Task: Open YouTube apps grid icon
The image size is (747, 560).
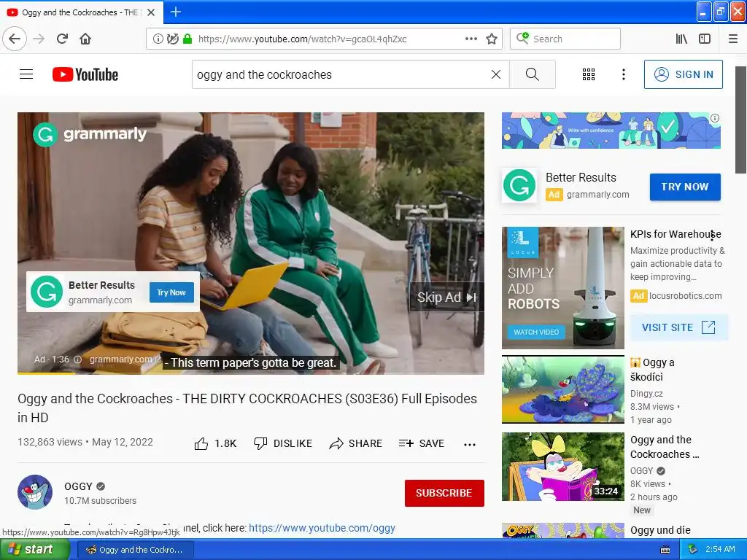Action: (x=589, y=74)
